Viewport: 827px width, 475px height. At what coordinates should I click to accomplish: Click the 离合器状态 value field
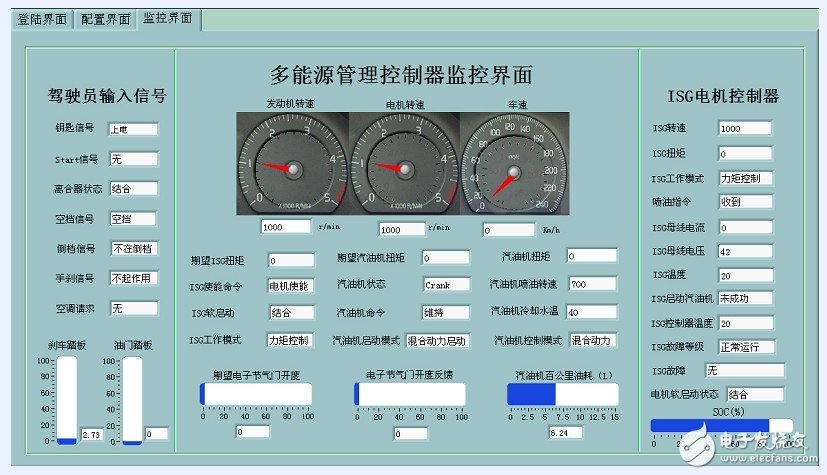pyautogui.click(x=133, y=188)
